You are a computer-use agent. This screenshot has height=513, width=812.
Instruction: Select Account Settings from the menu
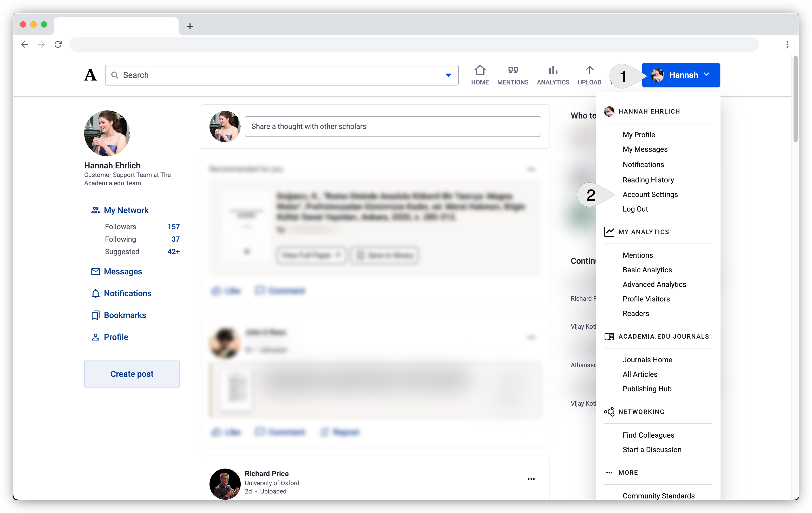650,194
